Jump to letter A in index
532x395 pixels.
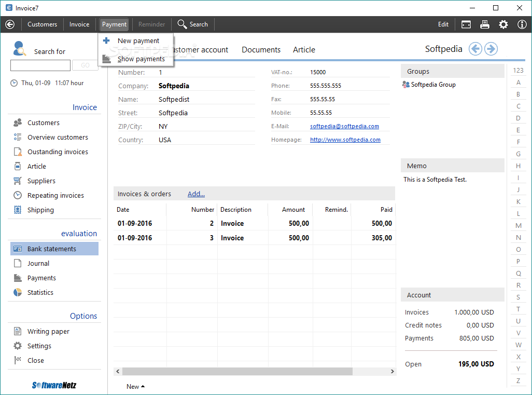click(x=518, y=83)
